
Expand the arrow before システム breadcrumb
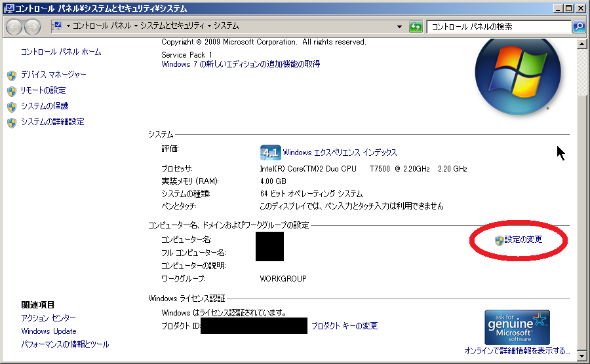pyautogui.click(x=210, y=26)
